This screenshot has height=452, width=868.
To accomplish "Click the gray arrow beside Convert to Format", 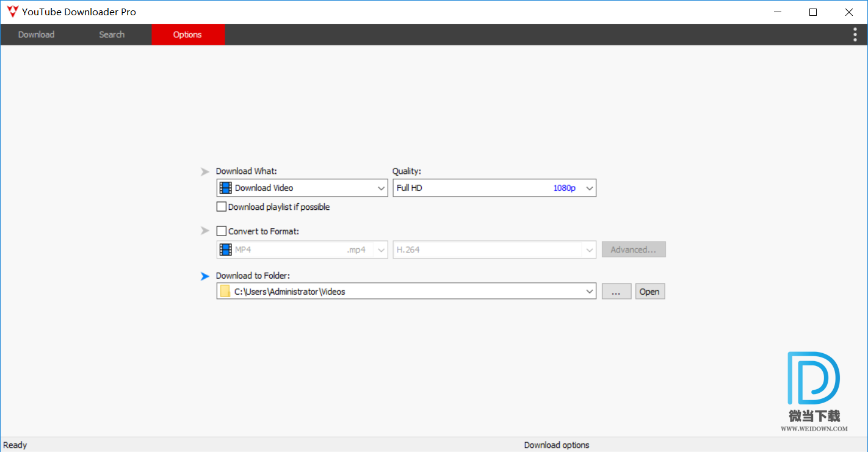I will (205, 231).
